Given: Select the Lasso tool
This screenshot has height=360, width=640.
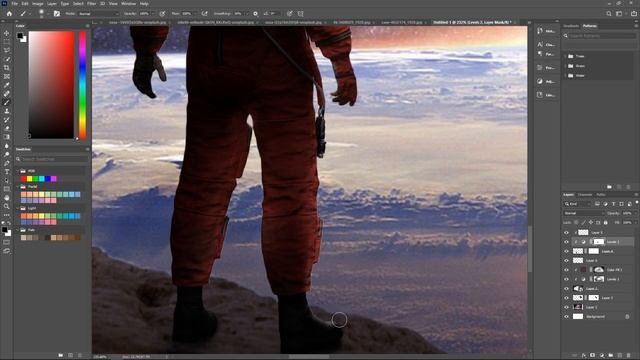Looking at the screenshot, I should click(7, 51).
